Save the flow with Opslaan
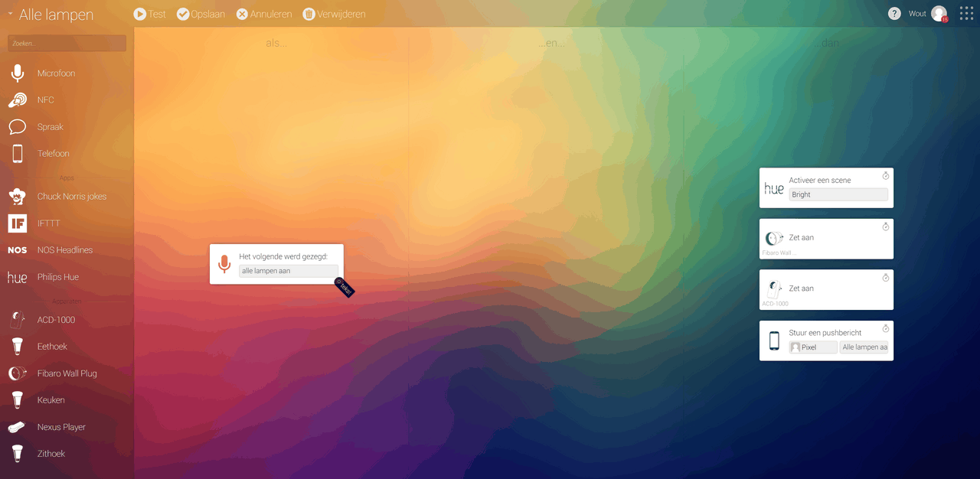The image size is (980, 479). click(x=201, y=14)
